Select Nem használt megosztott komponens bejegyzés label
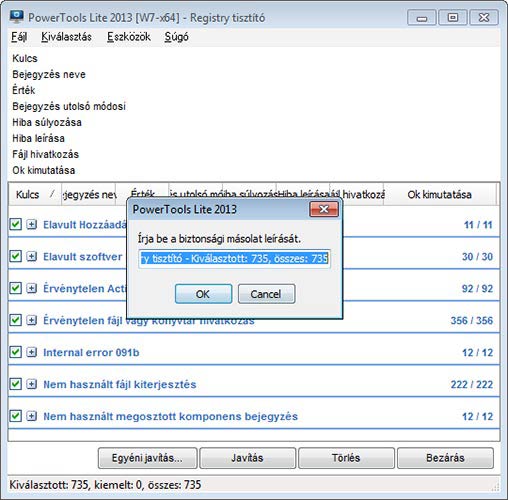This screenshot has width=508, height=500. [x=171, y=416]
